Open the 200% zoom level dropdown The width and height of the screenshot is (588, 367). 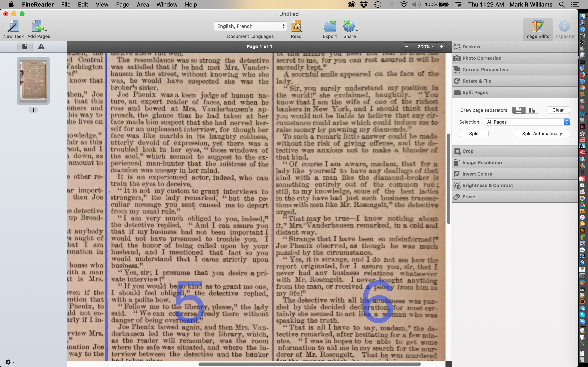425,47
